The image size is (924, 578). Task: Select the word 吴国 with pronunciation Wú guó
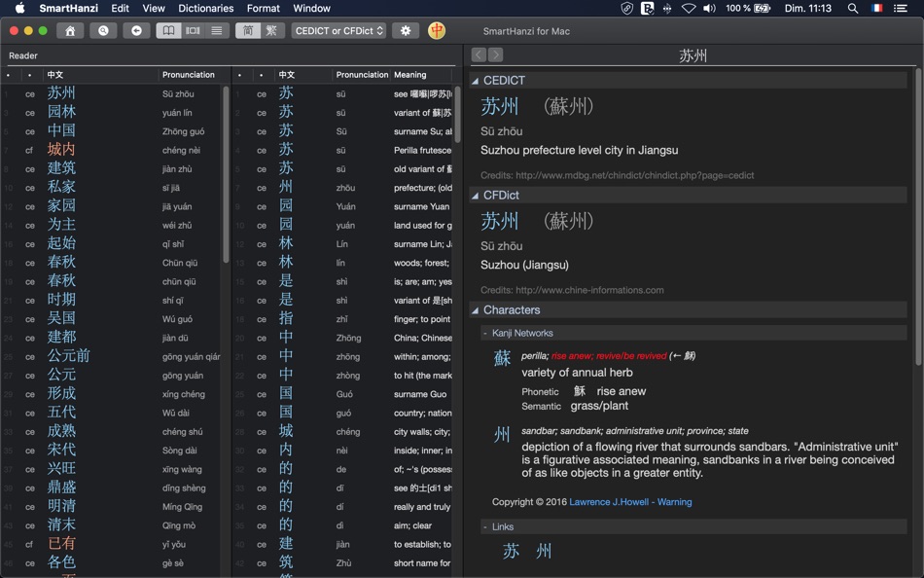61,318
